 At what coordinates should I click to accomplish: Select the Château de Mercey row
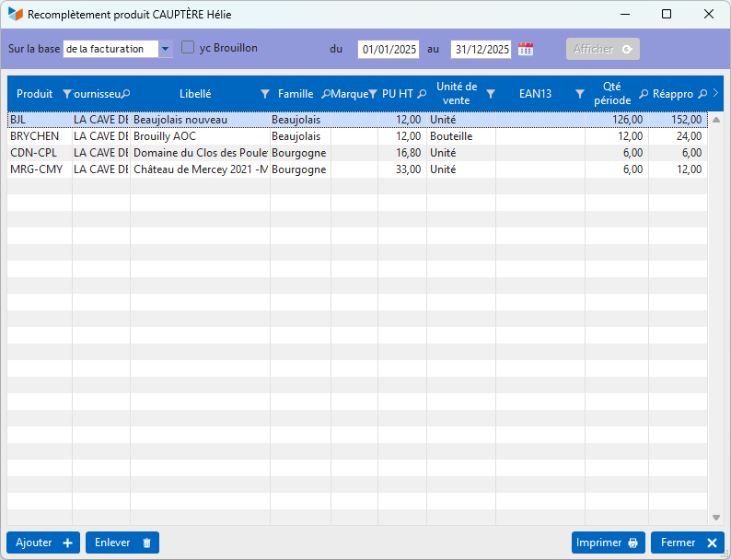(x=200, y=169)
